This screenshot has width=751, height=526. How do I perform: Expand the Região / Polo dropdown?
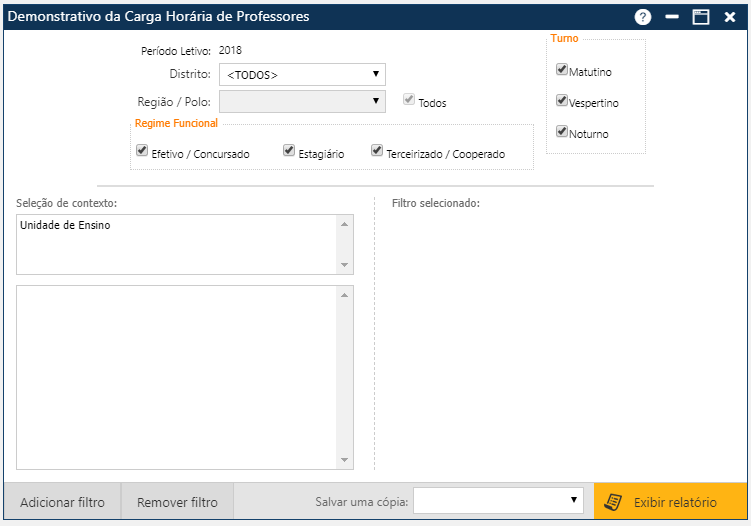coord(302,101)
